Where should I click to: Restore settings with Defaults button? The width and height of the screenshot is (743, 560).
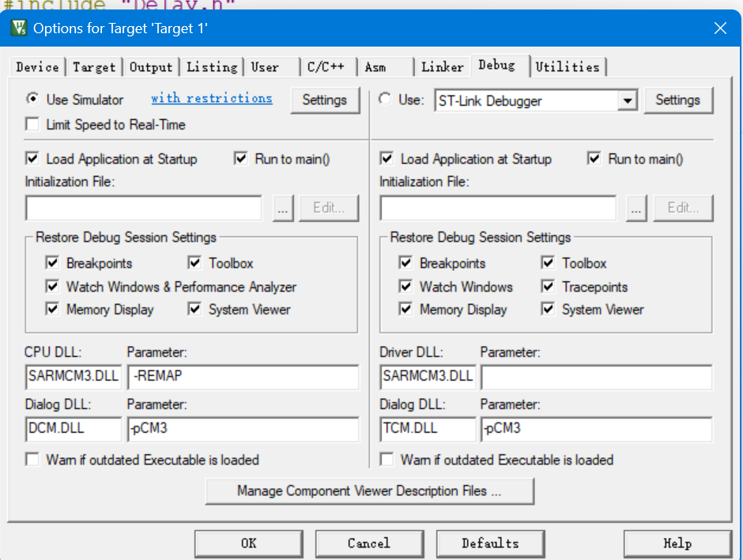click(x=490, y=543)
